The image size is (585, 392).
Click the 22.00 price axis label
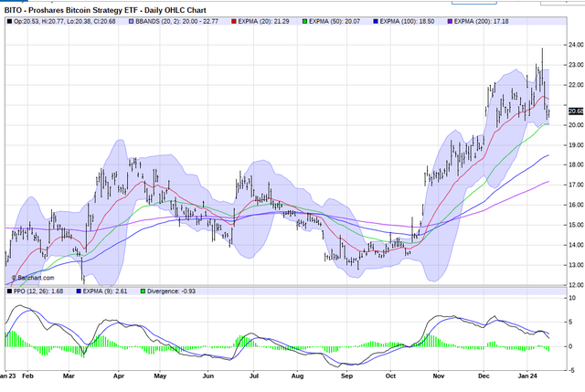point(576,85)
